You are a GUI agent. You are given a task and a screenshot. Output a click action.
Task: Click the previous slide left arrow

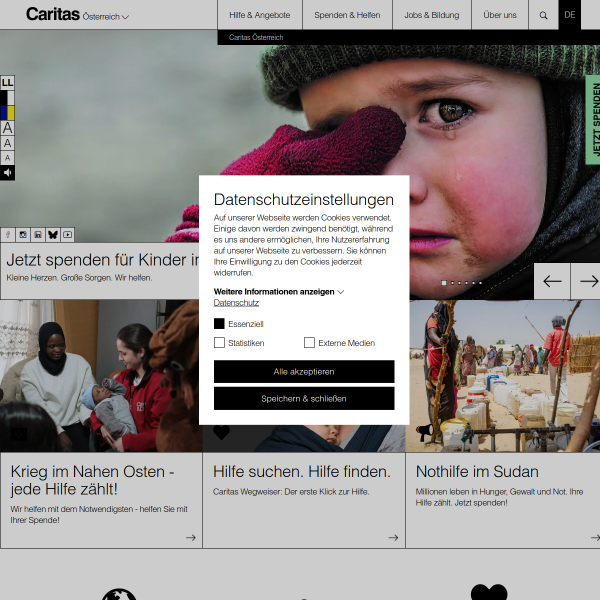pos(552,281)
